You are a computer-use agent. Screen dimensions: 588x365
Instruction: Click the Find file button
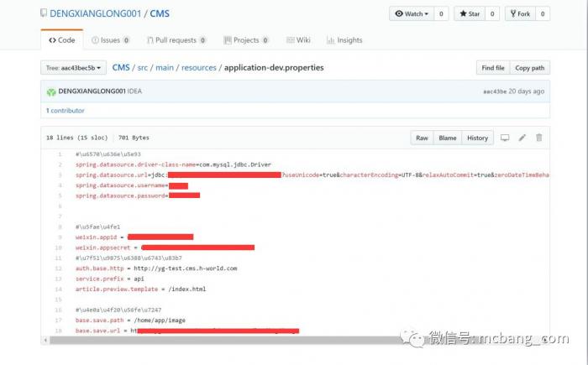click(493, 68)
